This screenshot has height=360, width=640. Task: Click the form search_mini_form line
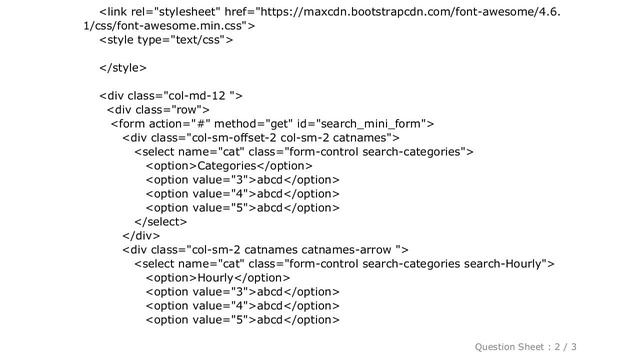(272, 123)
